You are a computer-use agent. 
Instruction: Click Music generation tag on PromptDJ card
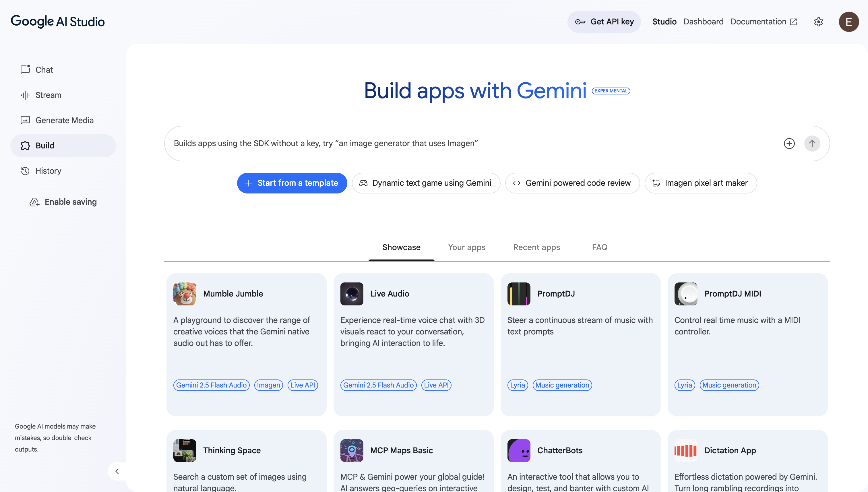point(562,385)
